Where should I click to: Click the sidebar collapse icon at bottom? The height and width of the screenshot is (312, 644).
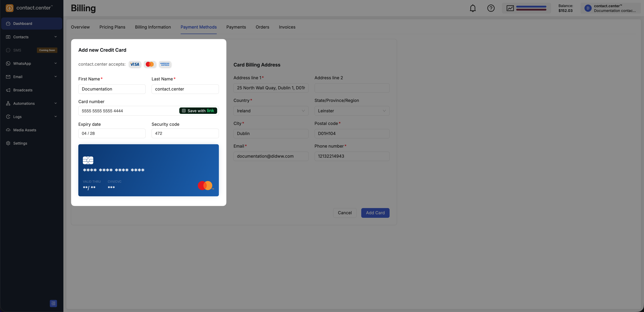click(53, 303)
